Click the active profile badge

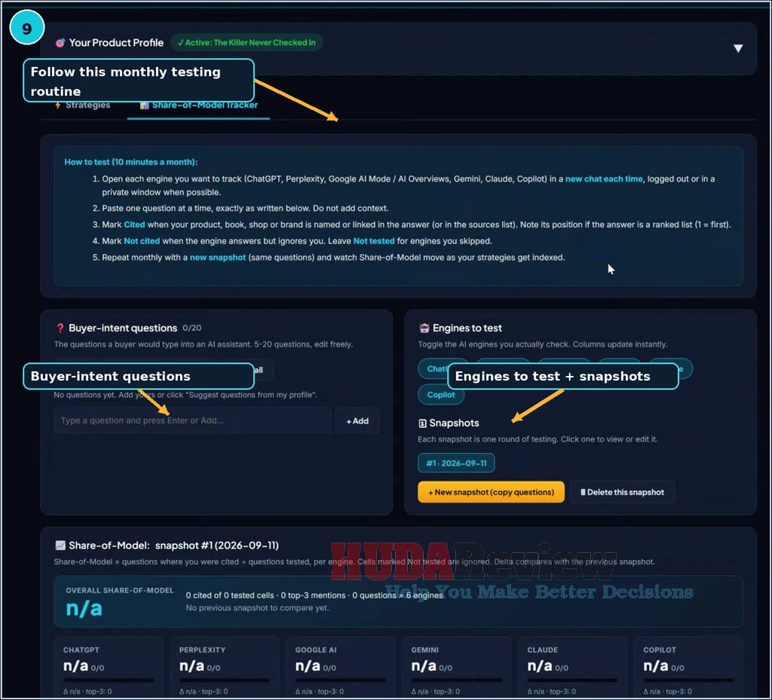(247, 43)
